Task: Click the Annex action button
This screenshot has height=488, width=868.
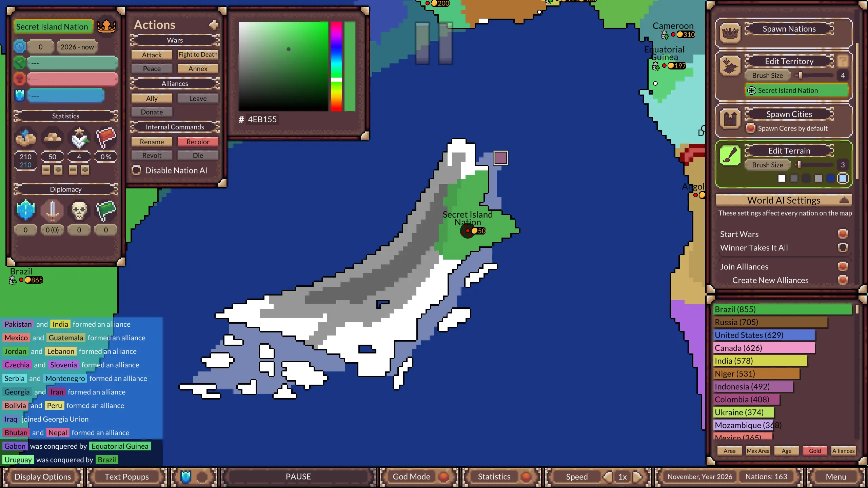Action: (198, 68)
